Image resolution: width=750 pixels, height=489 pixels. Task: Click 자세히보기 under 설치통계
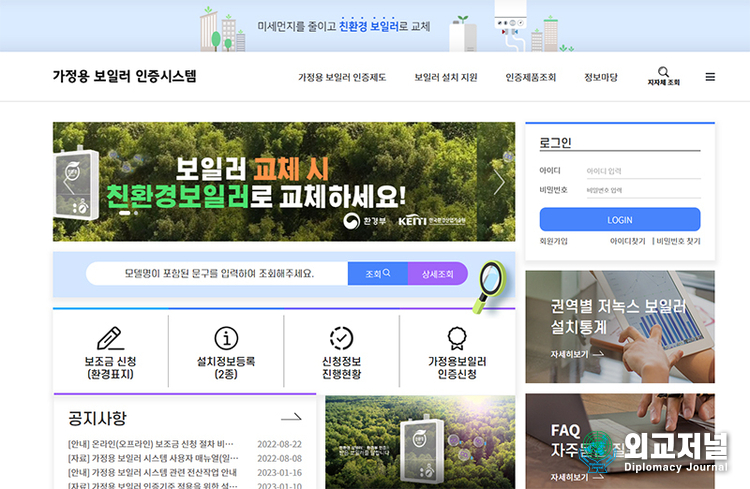pyautogui.click(x=577, y=354)
